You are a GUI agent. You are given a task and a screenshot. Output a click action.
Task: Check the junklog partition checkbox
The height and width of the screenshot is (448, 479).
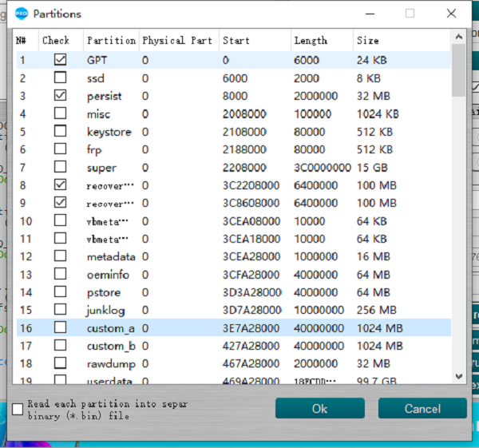coord(60,309)
